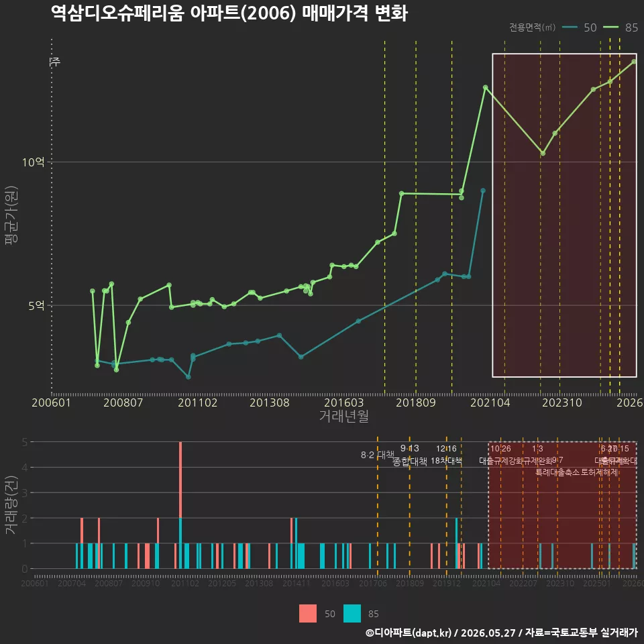Click 201603 label on the price chart axis
The height and width of the screenshot is (644, 644).
(343, 402)
